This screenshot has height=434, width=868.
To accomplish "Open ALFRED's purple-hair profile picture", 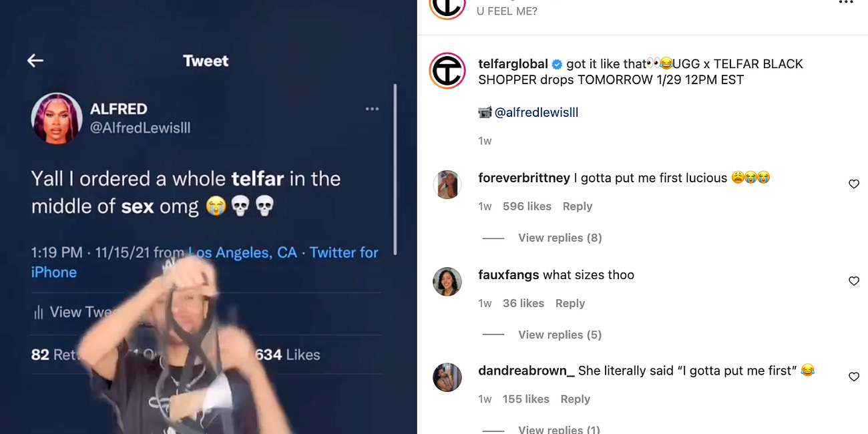I will pos(57,118).
